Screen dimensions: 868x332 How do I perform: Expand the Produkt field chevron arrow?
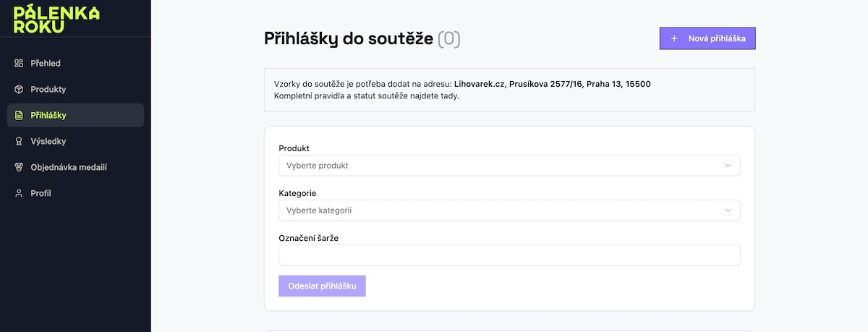point(728,166)
